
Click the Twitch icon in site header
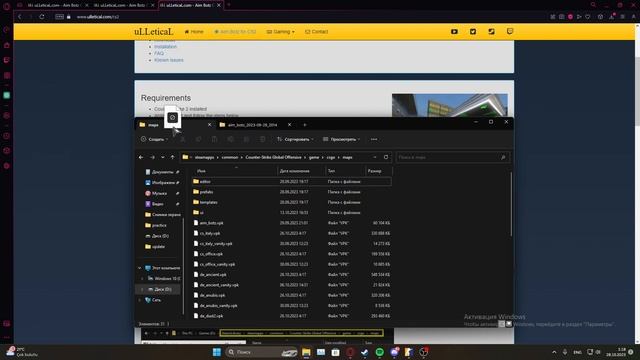(x=510, y=31)
